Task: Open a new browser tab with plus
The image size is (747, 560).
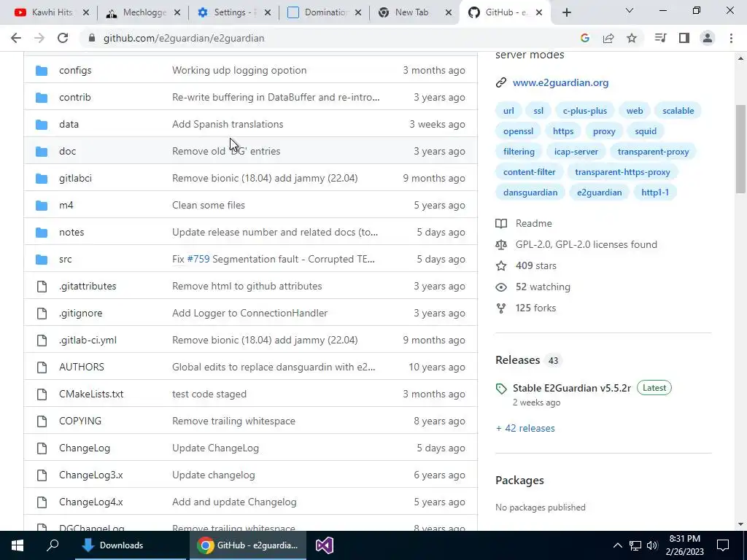Action: click(x=566, y=12)
